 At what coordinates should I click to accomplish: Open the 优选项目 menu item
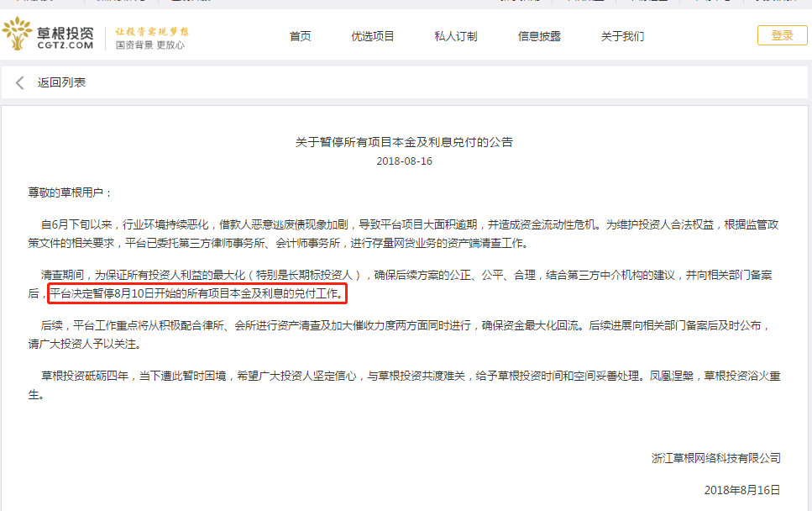372,36
